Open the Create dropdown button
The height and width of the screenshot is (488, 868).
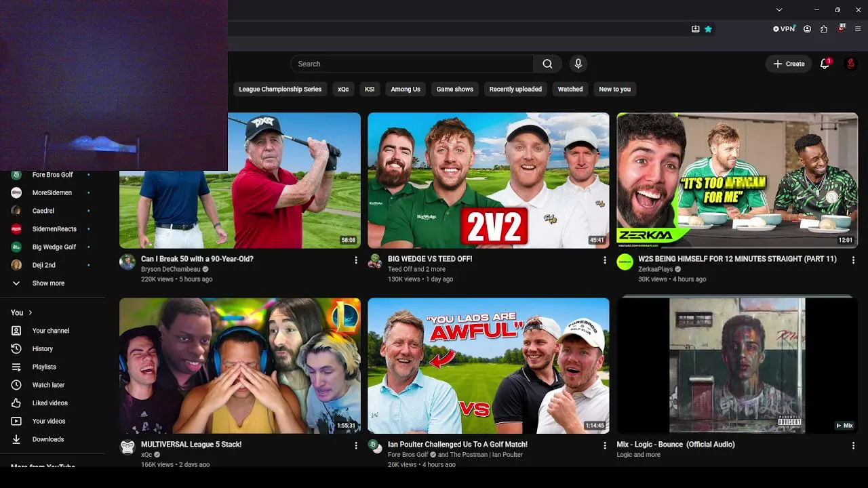(x=789, y=64)
